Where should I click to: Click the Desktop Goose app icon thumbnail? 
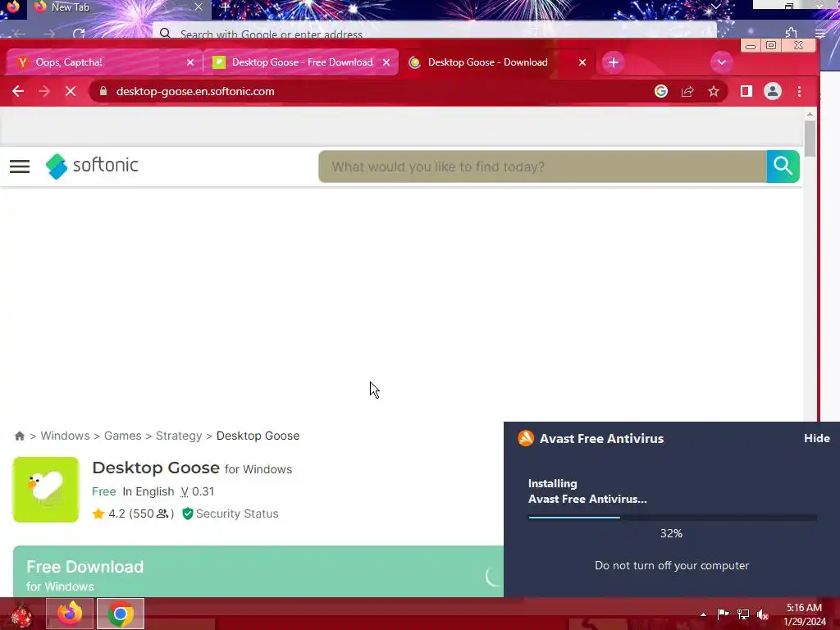pyautogui.click(x=46, y=490)
